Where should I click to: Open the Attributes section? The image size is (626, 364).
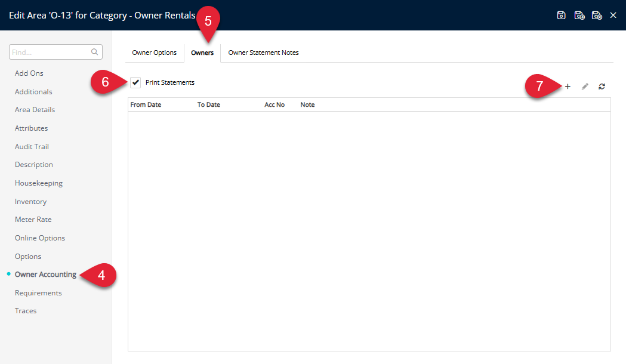click(31, 128)
